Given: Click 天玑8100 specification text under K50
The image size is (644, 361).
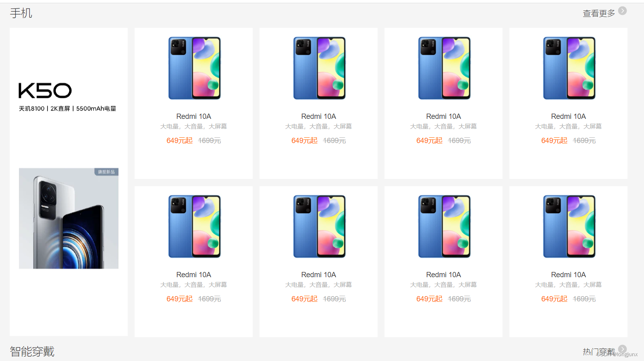Looking at the screenshot, I should [31, 108].
